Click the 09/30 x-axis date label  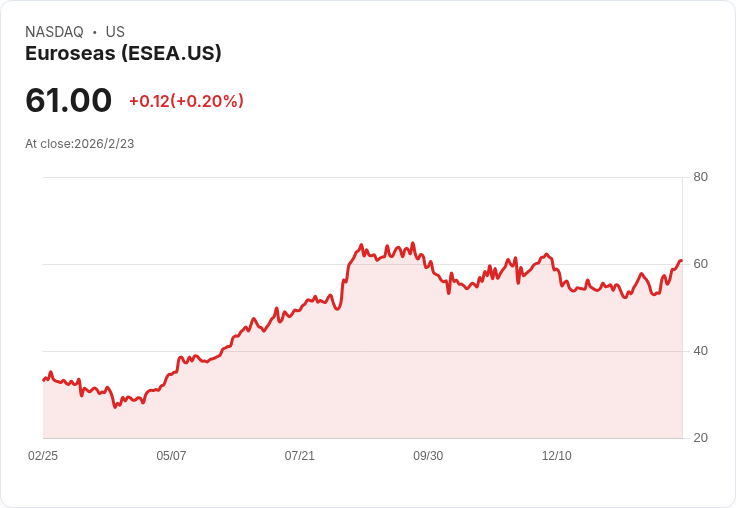(x=428, y=456)
